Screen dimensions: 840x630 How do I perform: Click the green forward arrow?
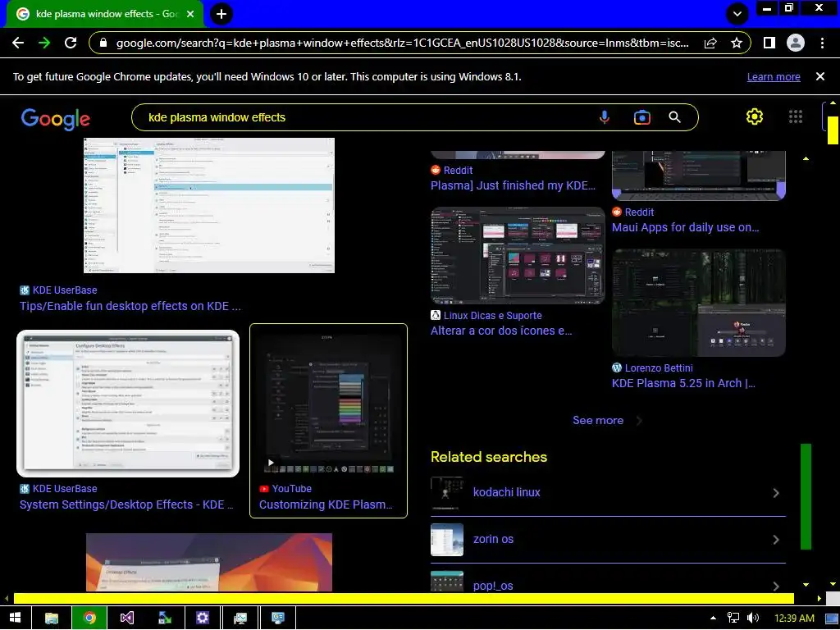44,43
